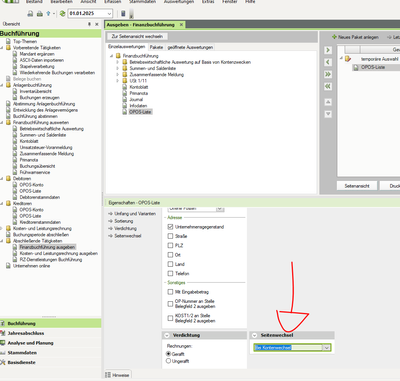400x381 pixels.
Task: Uncheck the Unternehmensgegenstand checkbox
Action: point(170,227)
